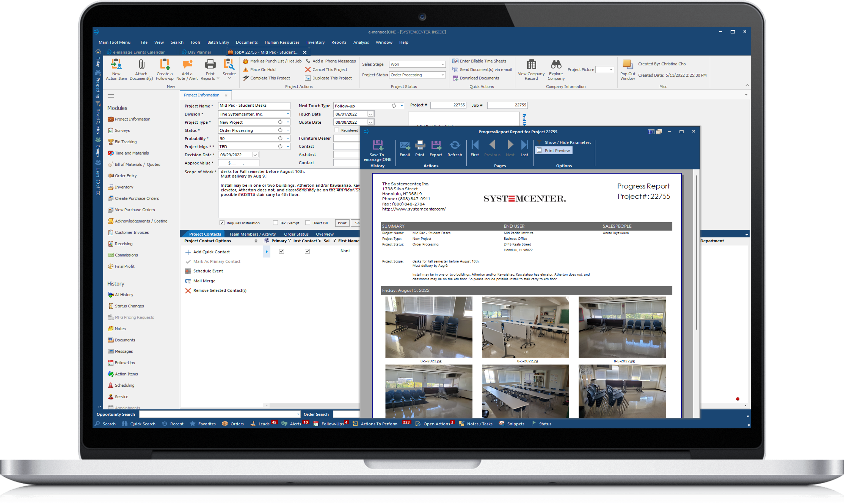Viewport: 844px width, 504px height.
Task: Place this project on hold
Action: 259,70
